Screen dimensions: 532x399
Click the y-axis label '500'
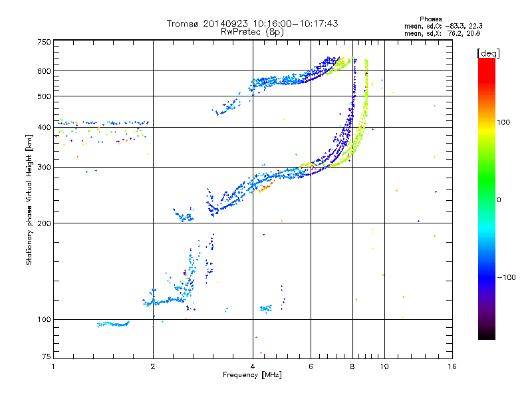[44, 96]
